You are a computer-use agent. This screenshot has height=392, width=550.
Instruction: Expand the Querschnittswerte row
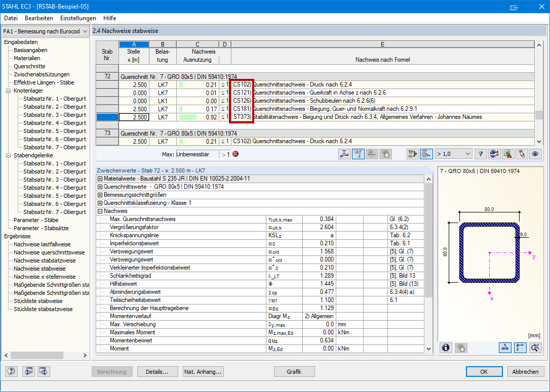click(100, 187)
